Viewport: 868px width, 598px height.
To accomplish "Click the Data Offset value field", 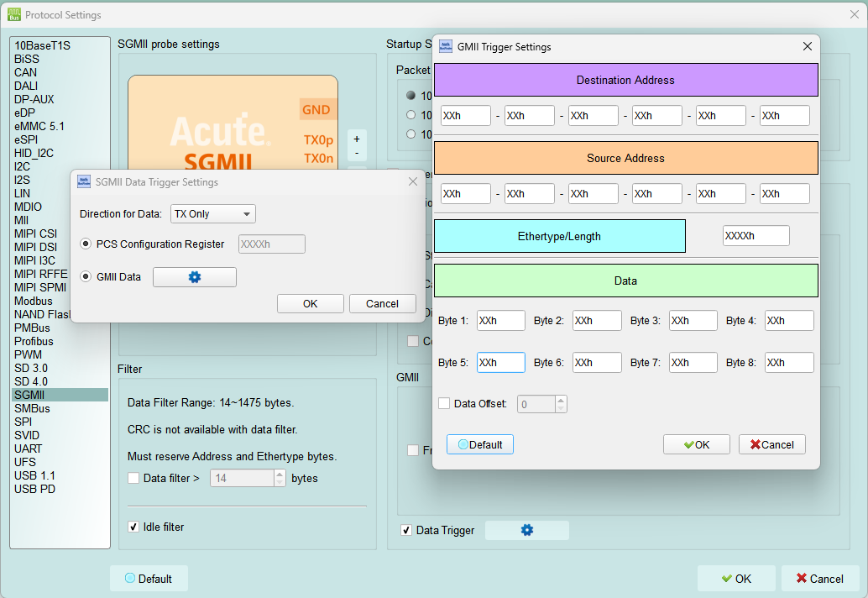I will [x=536, y=404].
